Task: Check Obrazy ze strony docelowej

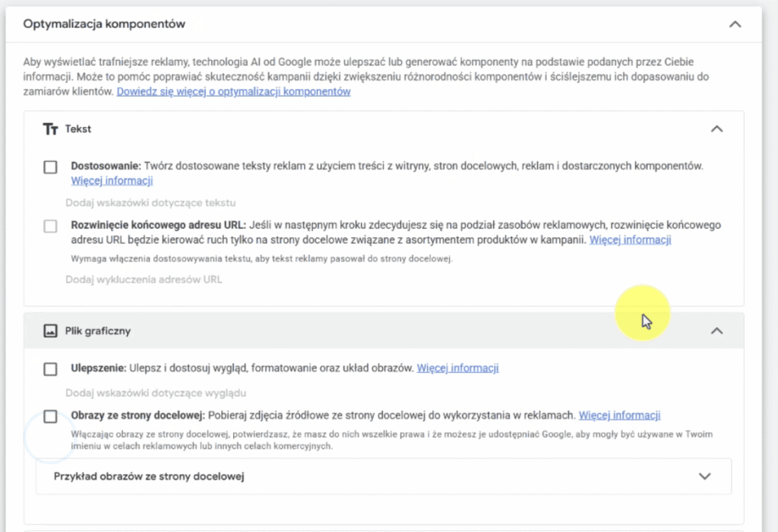Action: click(x=50, y=416)
